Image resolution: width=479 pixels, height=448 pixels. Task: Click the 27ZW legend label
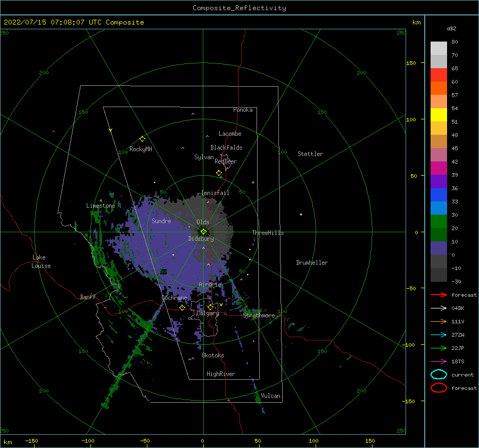(x=458, y=335)
